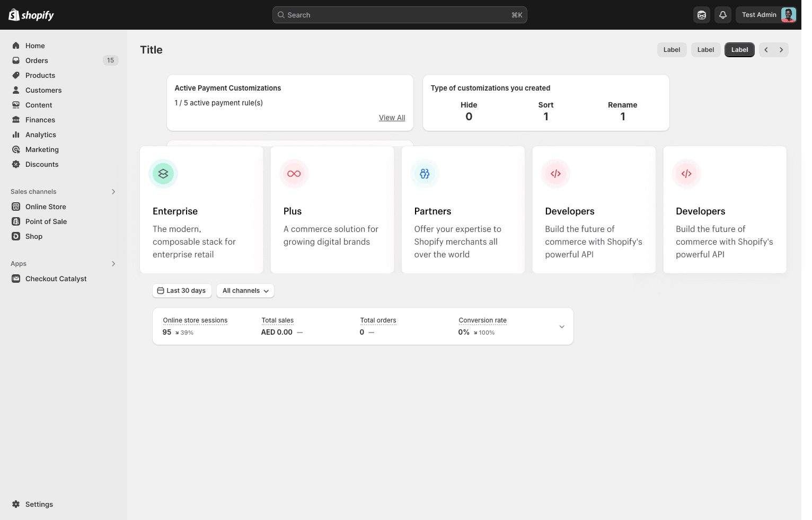The width and height of the screenshot is (812, 520).
Task: Open the Sidekick assistant icon
Action: 702,15
